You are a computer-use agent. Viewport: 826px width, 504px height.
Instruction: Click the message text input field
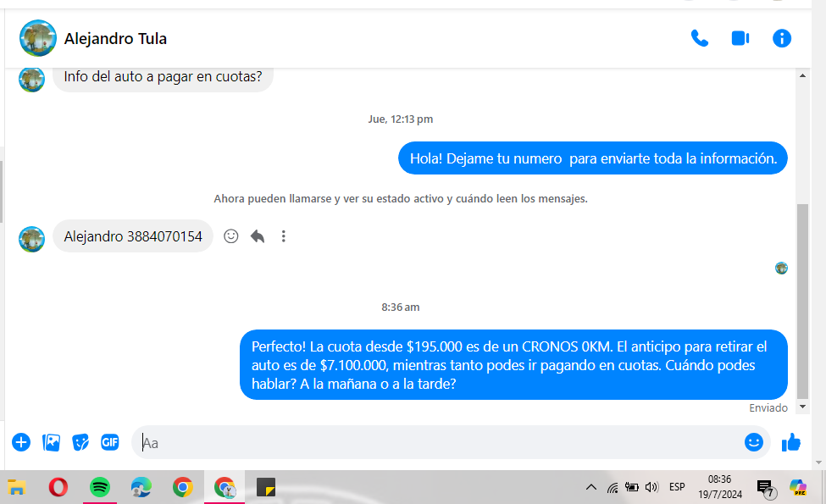[441, 442]
